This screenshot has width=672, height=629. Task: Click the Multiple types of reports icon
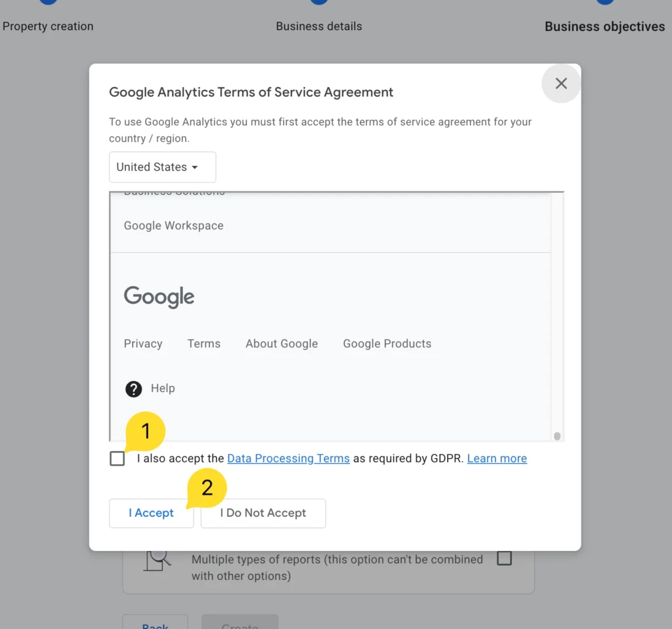coord(157,561)
